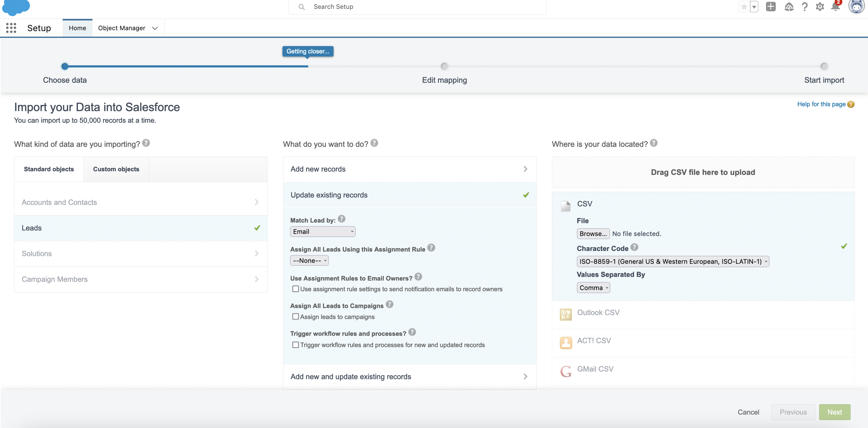
Task: Select the Leads data type row
Action: click(x=140, y=228)
